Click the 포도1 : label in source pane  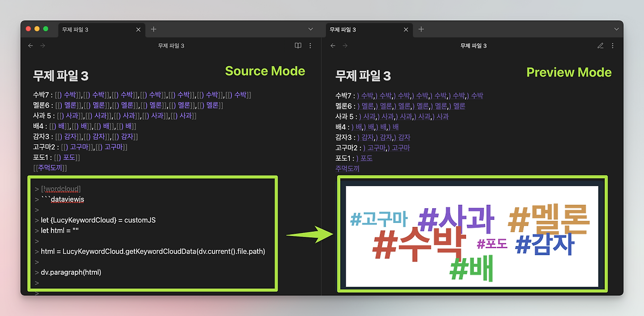click(43, 157)
